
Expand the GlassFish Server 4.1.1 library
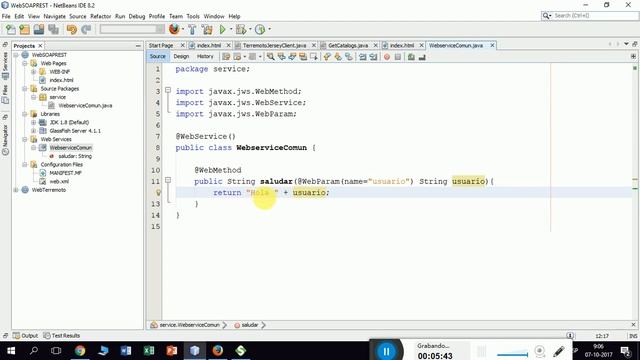tap(33, 131)
